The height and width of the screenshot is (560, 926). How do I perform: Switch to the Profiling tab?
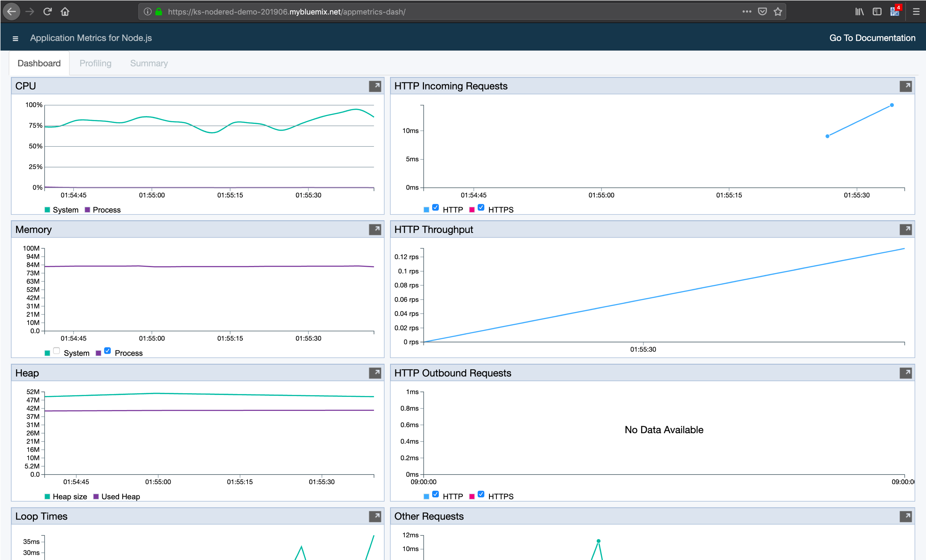pos(96,63)
